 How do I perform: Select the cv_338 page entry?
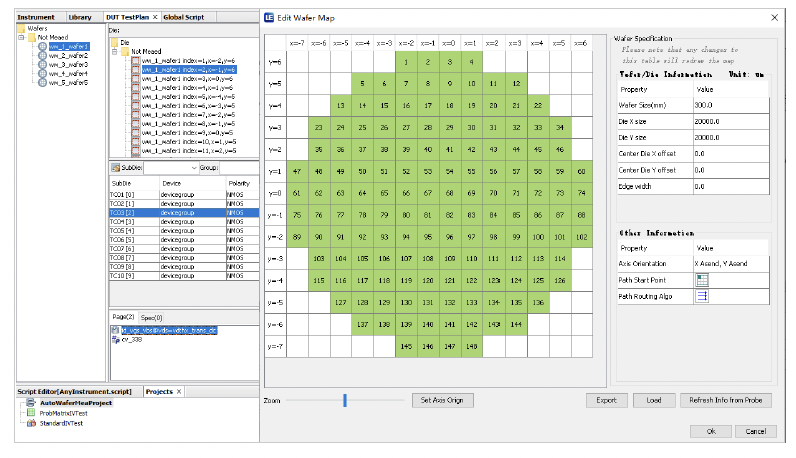132,339
